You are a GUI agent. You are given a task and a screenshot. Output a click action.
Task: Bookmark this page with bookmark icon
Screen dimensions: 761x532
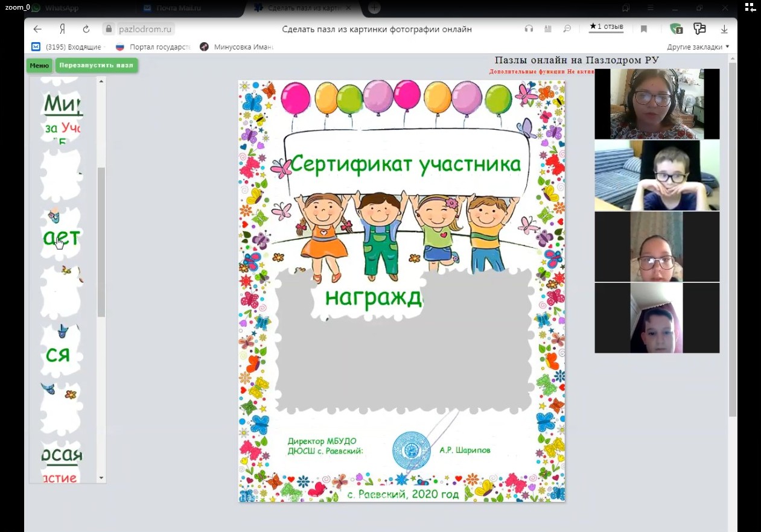(644, 29)
